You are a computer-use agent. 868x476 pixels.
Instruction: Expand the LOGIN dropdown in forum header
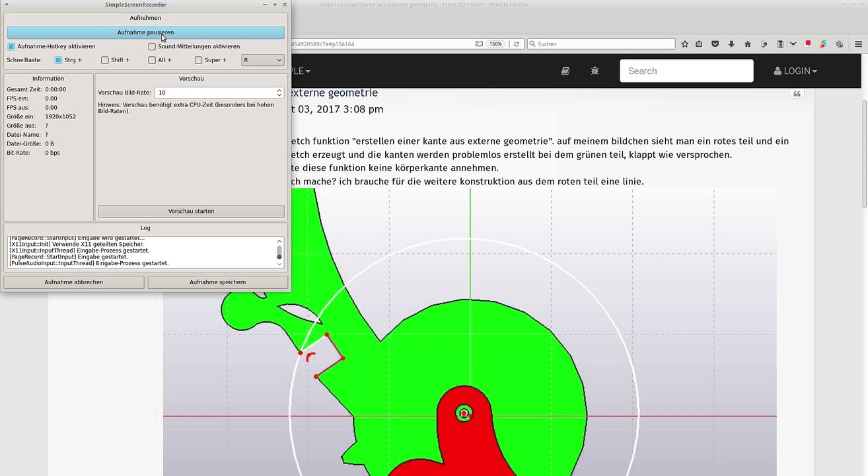(x=795, y=71)
